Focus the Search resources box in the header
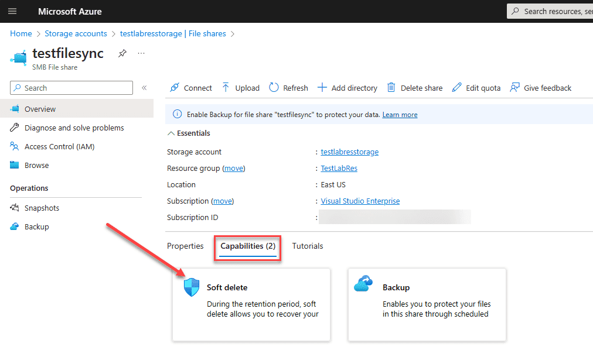The image size is (593, 364). point(550,11)
